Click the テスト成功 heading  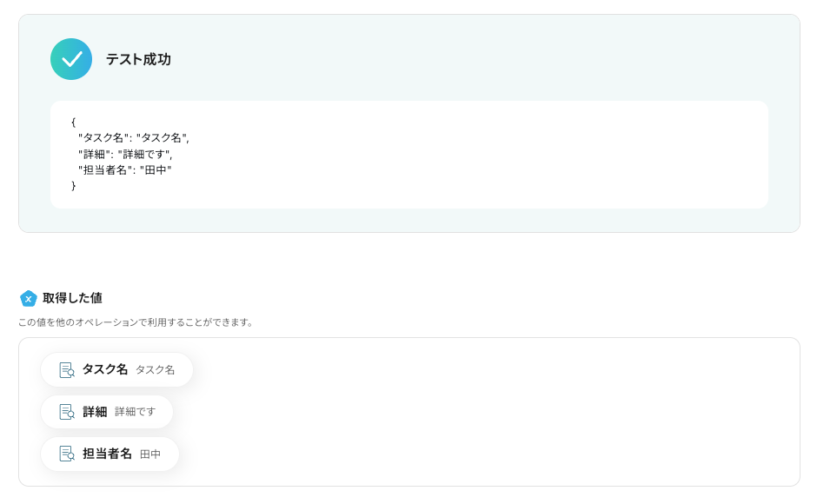pos(138,60)
